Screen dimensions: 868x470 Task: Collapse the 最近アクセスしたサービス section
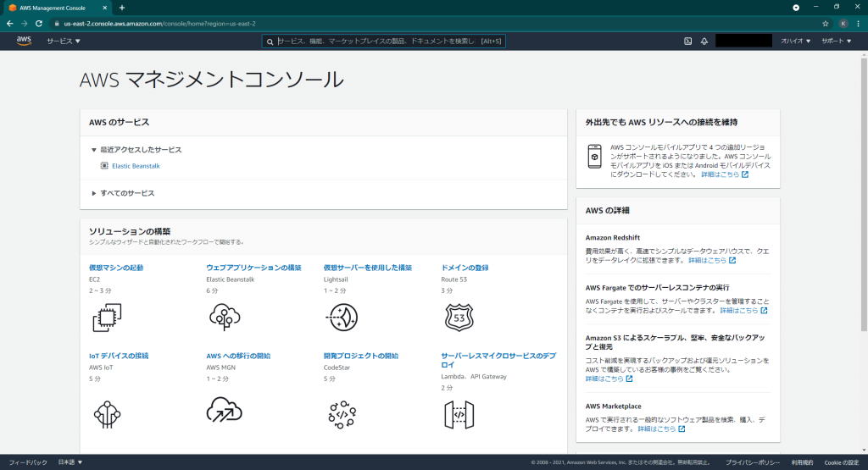coord(136,150)
